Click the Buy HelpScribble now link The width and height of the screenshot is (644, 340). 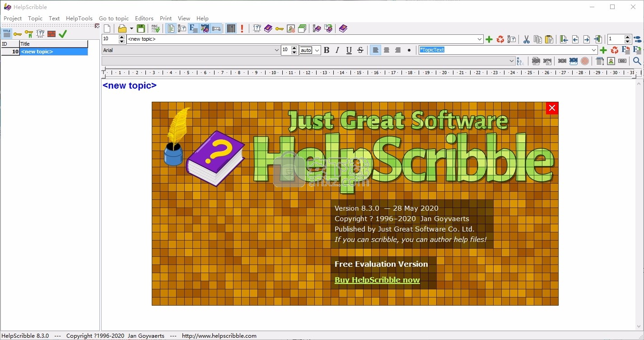377,280
